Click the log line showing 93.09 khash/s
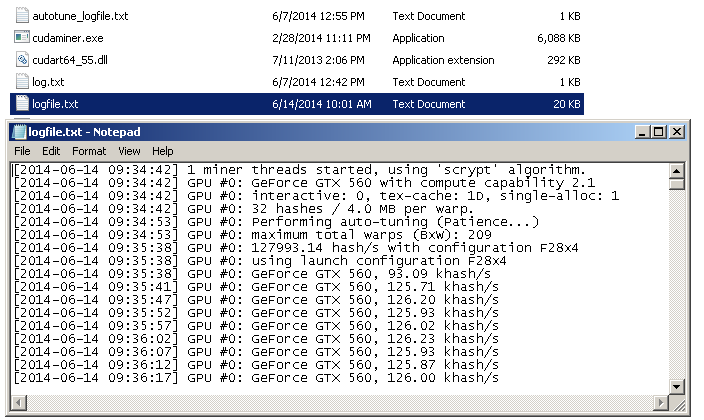The height and width of the screenshot is (420, 704). (x=252, y=274)
